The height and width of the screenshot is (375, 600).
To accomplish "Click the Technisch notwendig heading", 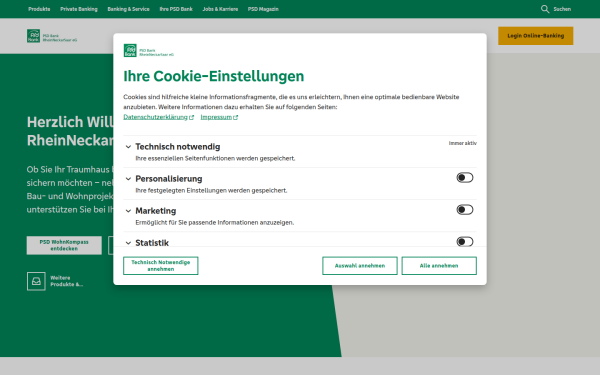I will pyautogui.click(x=178, y=147).
